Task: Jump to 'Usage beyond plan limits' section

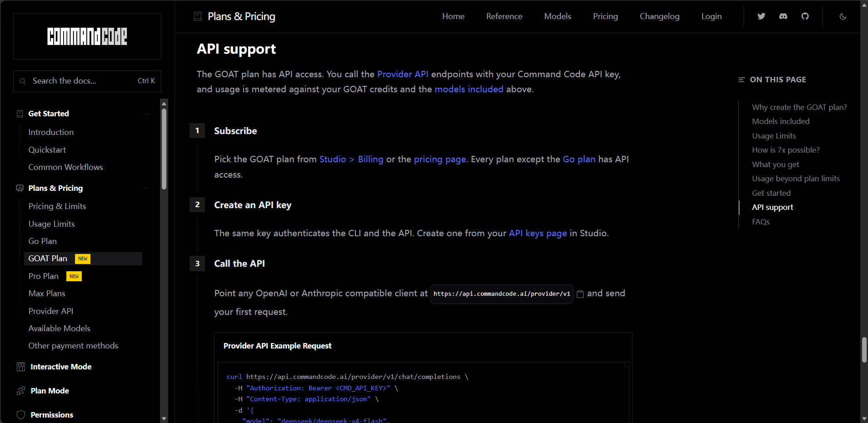Action: pyautogui.click(x=796, y=179)
